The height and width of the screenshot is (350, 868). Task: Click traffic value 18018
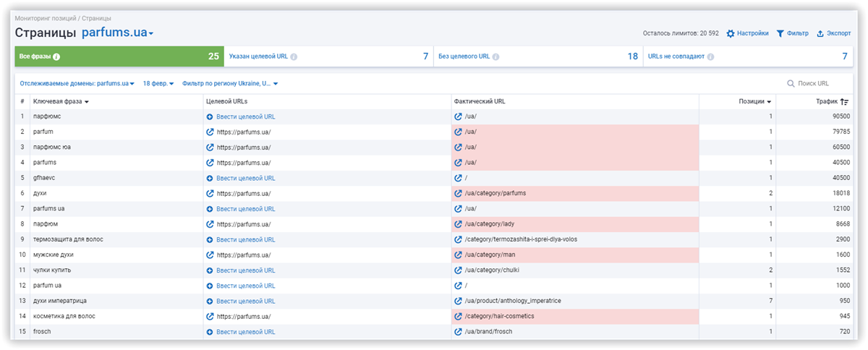coord(841,193)
